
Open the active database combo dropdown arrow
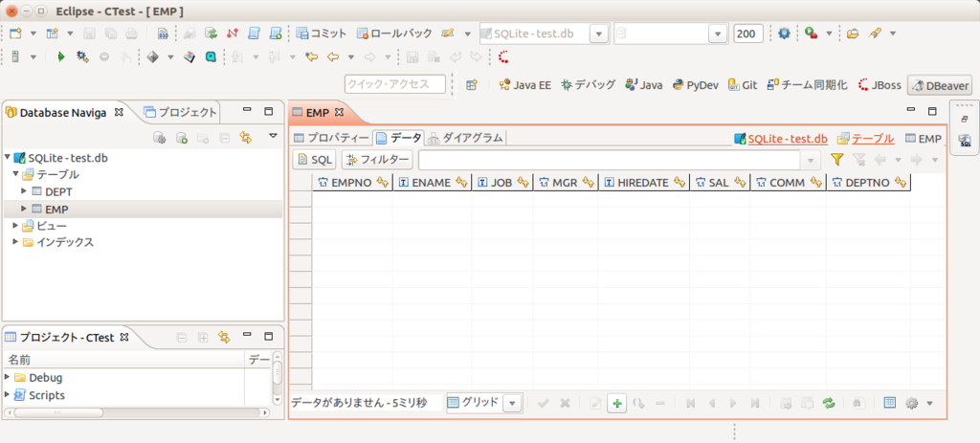click(718, 33)
